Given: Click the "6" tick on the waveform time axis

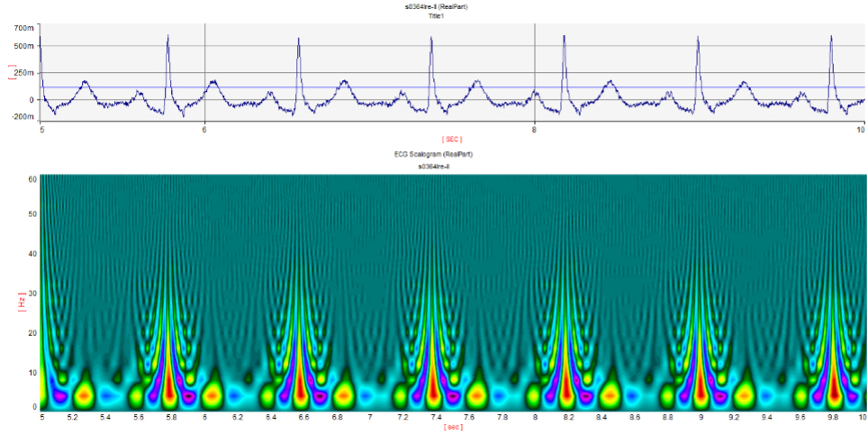Looking at the screenshot, I should point(204,130).
